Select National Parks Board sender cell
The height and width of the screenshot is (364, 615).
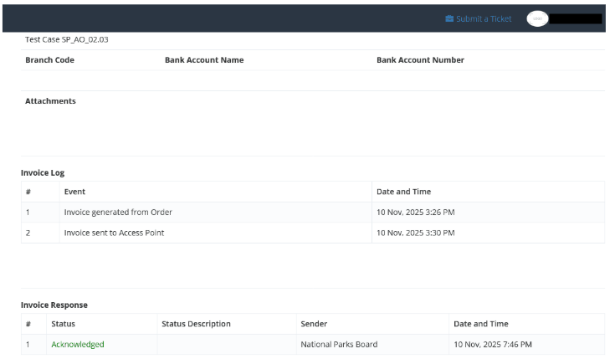(x=339, y=344)
